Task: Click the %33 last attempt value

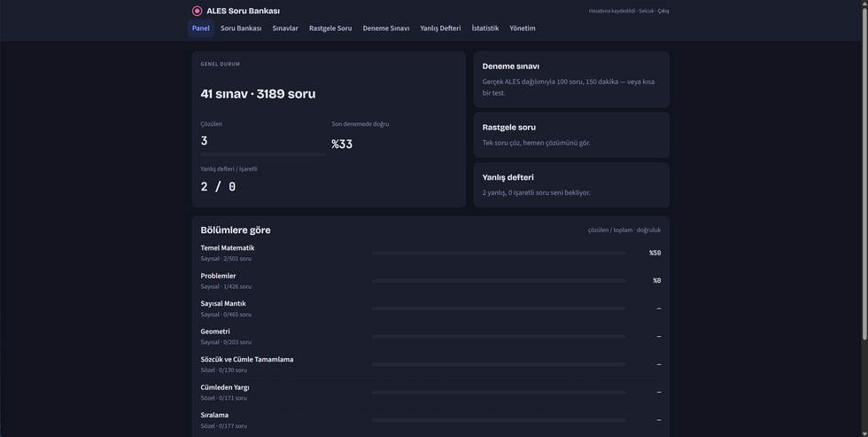Action: tap(342, 144)
